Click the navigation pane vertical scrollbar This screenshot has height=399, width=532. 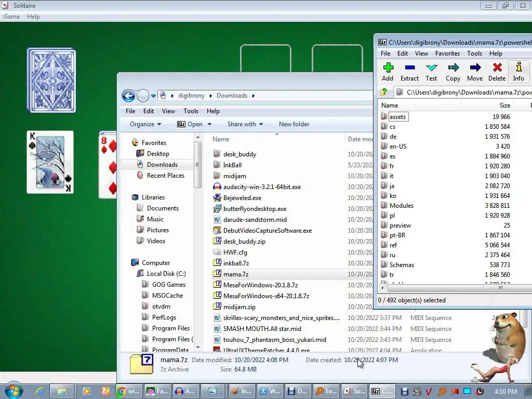[198, 165]
